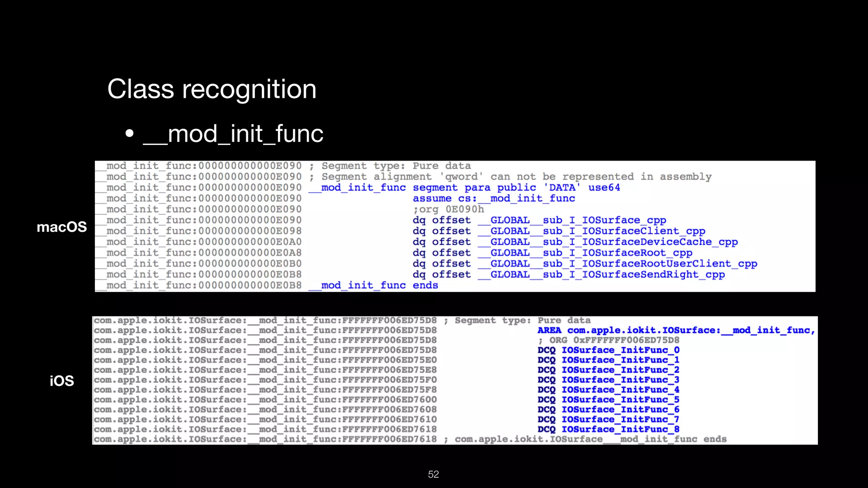The image size is (868, 488).
Task: Select '__GLOBAL__sub_I_IOSurfaceClient_cpp' symbol
Action: click(x=592, y=231)
